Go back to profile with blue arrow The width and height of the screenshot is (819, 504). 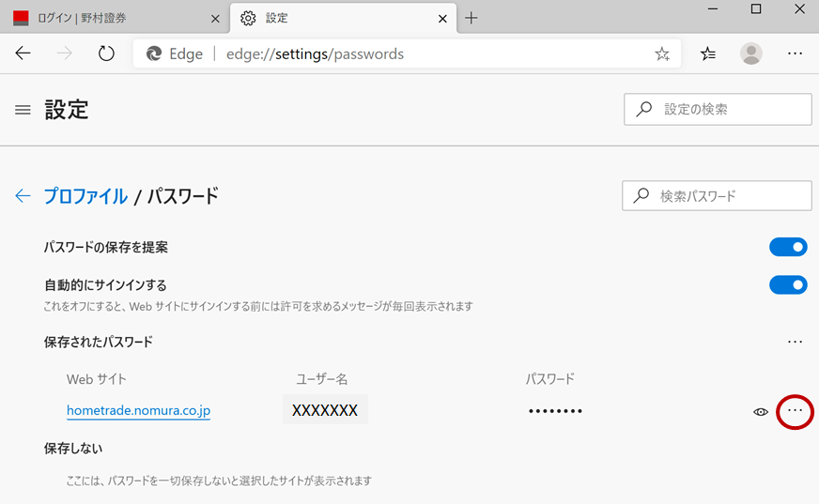point(23,195)
